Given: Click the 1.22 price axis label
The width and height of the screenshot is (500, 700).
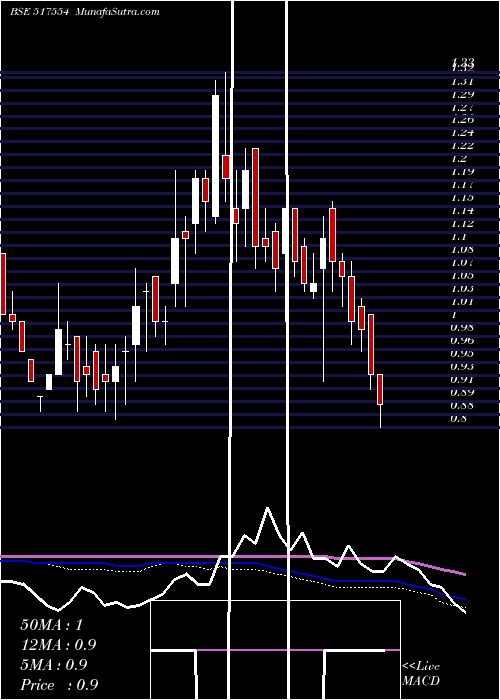Looking at the screenshot, I should [x=462, y=146].
